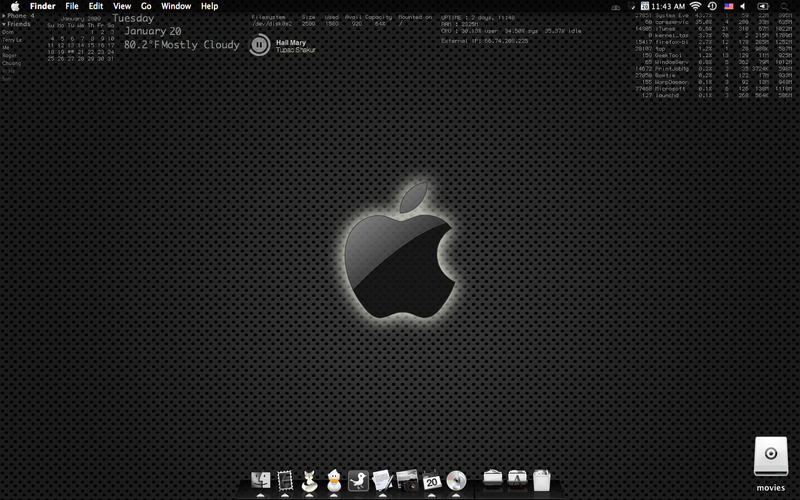This screenshot has height=500, width=800.
Task: Launch Photo Booth from the Dock
Action: [x=407, y=480]
